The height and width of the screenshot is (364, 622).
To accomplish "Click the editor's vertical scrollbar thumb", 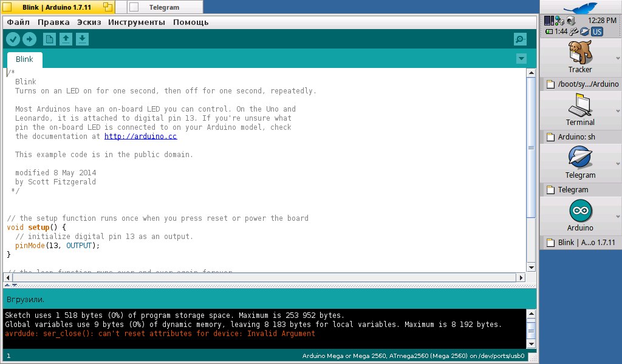I will click(531, 147).
